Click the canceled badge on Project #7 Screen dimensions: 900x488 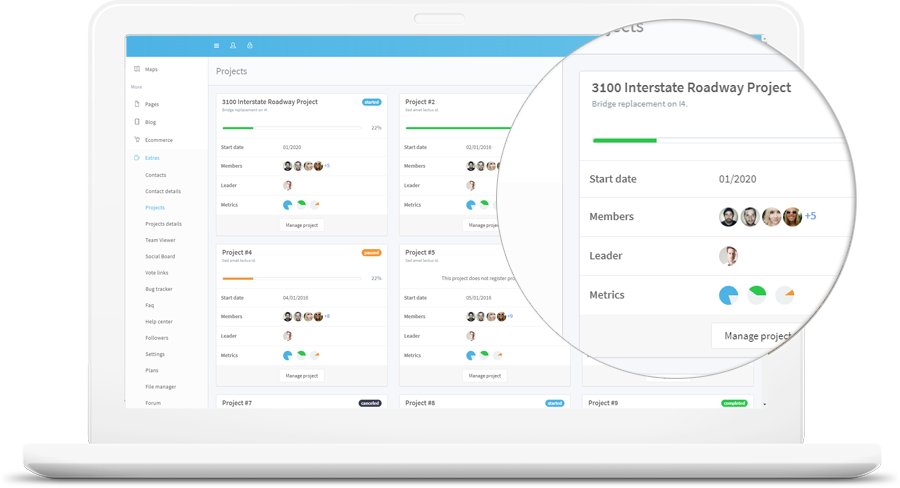[x=370, y=403]
